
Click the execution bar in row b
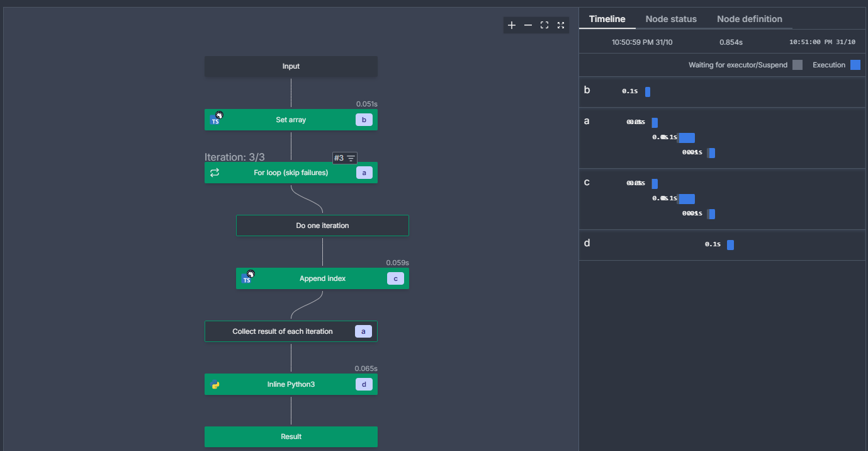648,92
